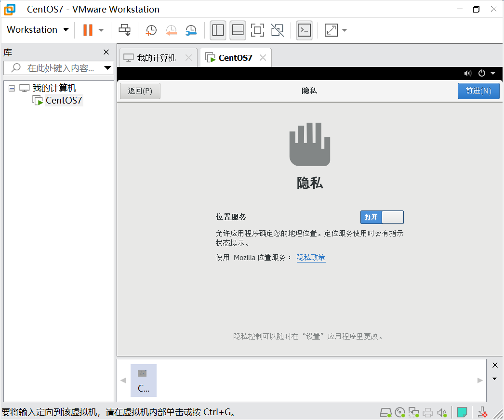
Task: Click the sound card status icon
Action: coord(442,412)
